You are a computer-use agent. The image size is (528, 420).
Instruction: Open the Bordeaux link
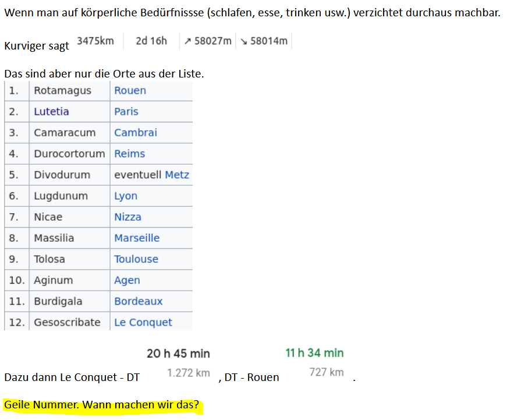[138, 301]
